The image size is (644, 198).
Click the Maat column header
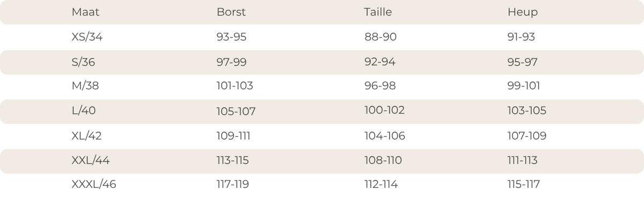coord(85,12)
